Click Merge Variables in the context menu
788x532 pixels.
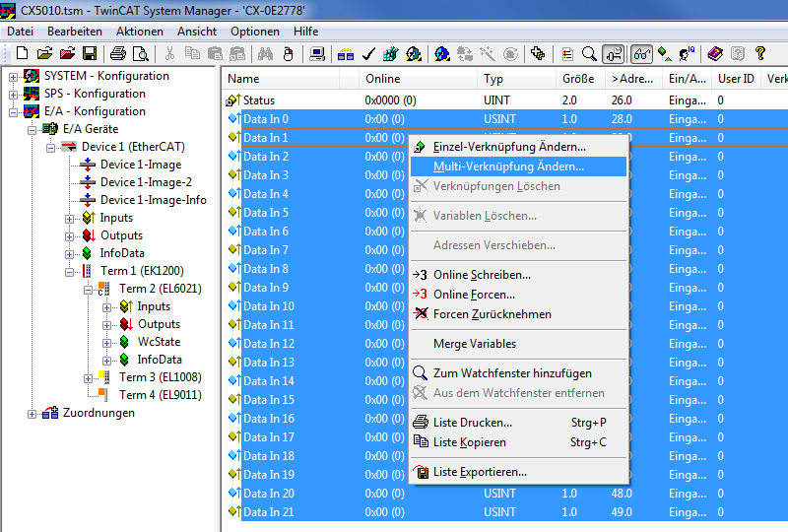pyautogui.click(x=519, y=344)
